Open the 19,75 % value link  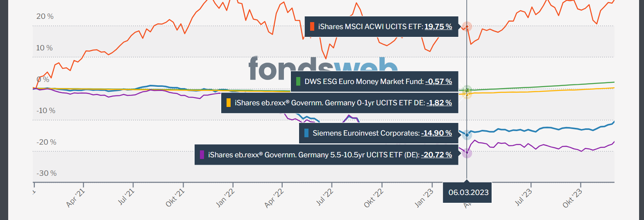pos(438,27)
